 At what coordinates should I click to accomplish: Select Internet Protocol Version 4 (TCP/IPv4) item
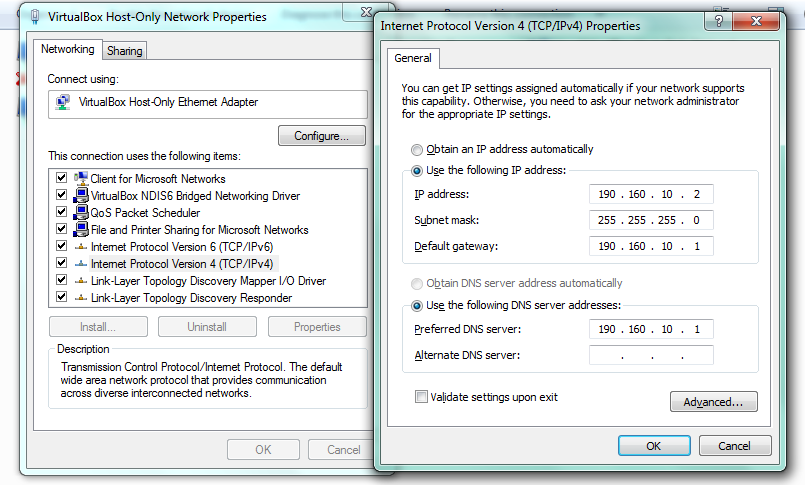181,263
